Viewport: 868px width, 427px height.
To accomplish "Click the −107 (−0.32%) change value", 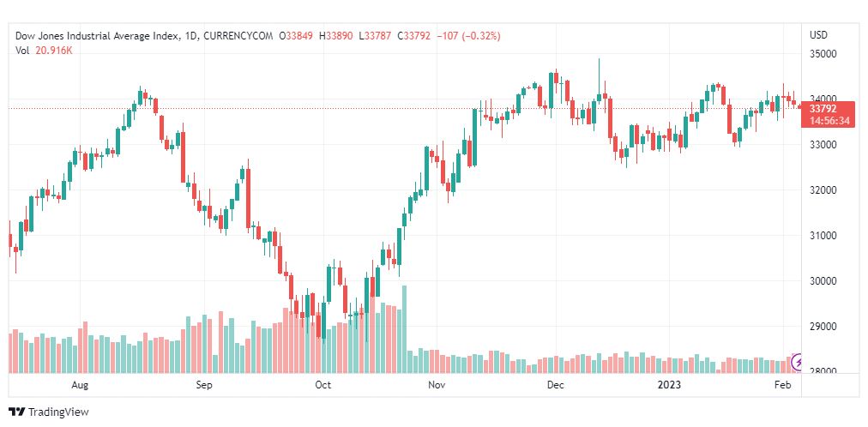I will (x=468, y=36).
